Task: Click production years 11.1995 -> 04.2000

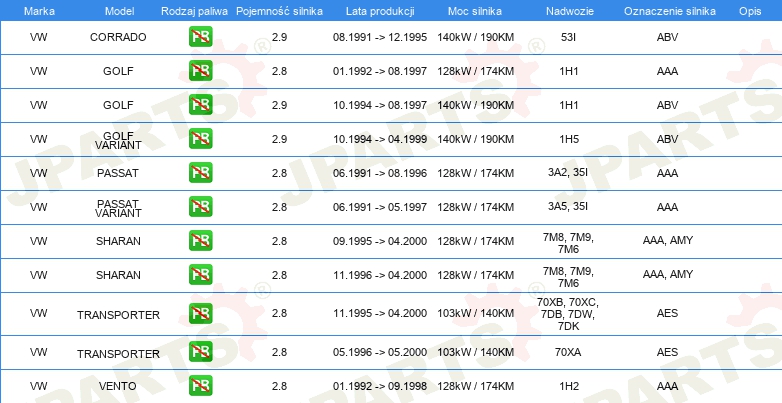Action: (380, 313)
